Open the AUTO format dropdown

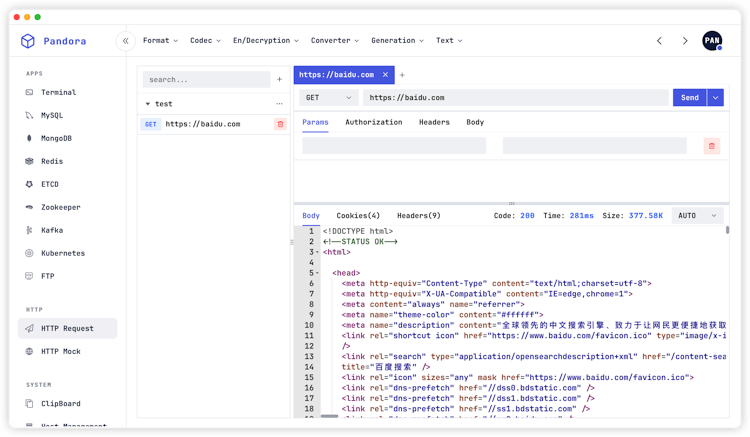point(698,215)
